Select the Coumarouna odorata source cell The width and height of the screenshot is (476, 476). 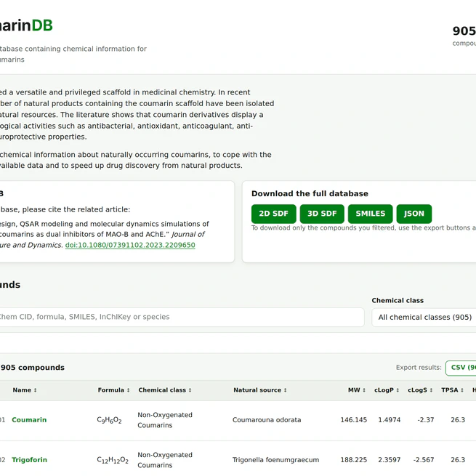(x=267, y=420)
